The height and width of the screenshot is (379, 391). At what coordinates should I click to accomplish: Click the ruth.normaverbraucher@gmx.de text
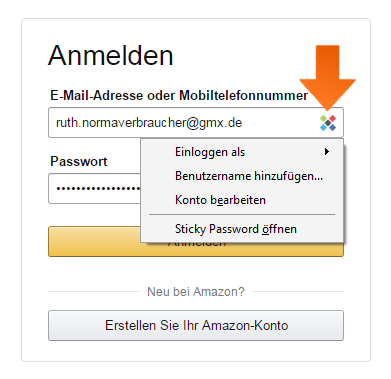[x=149, y=123]
